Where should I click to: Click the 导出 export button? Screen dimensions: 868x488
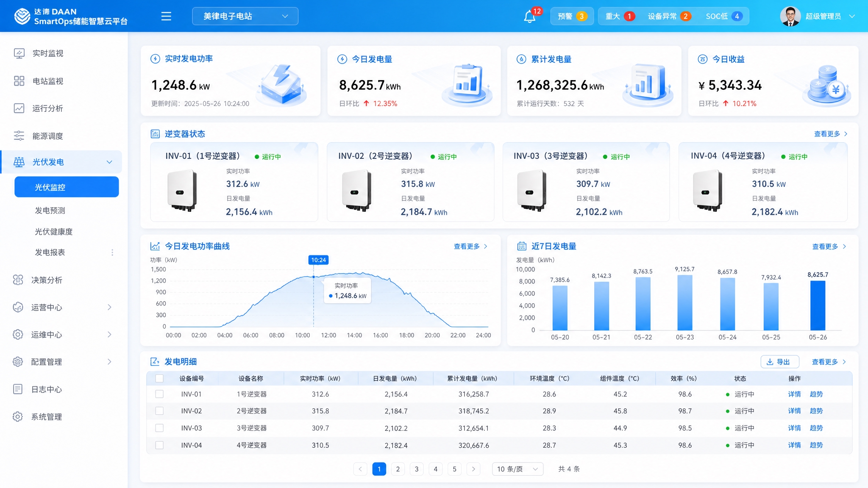pyautogui.click(x=780, y=362)
